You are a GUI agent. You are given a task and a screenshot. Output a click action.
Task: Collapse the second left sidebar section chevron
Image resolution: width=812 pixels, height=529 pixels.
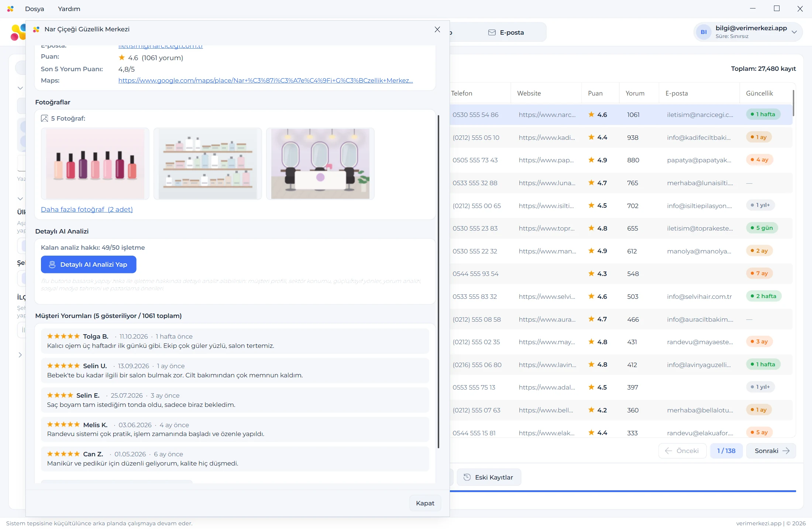coord(20,199)
